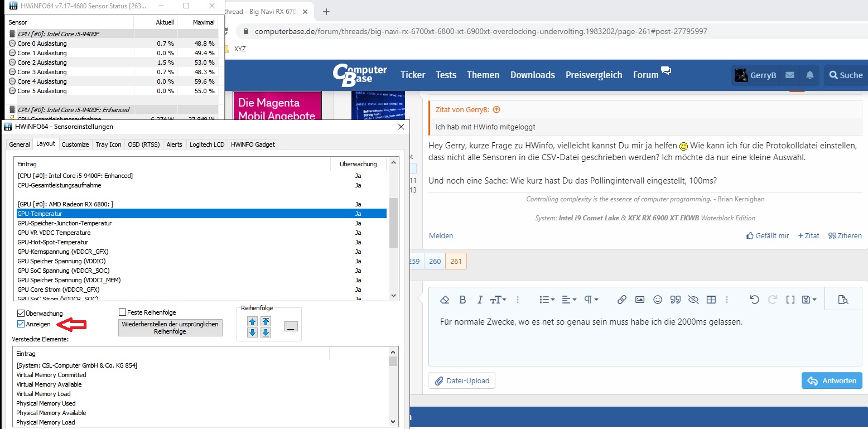
Task: Click the move-up arrow in Reihenfolge
Action: point(252,321)
